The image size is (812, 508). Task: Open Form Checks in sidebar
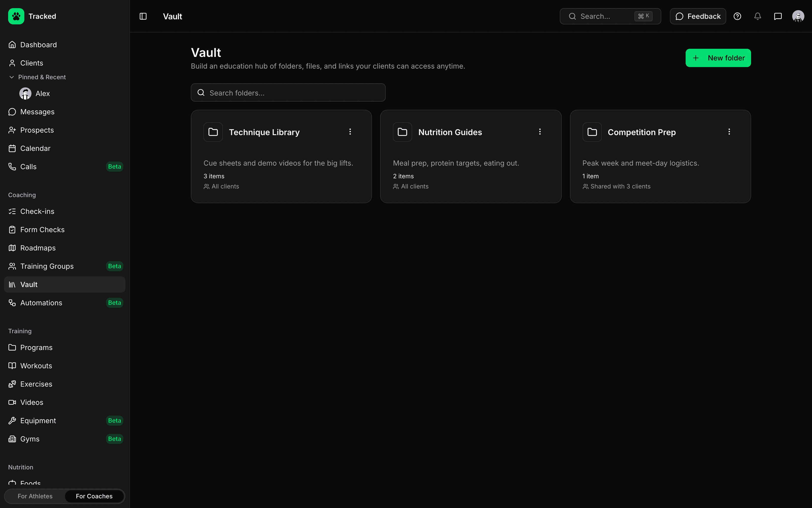point(64,230)
